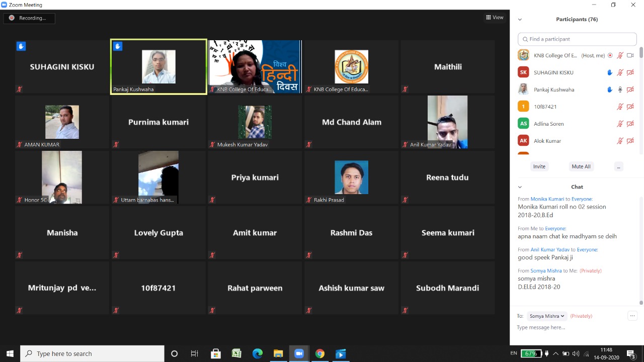
Task: Click the muted mic icon for Alok Kumar
Action: [x=620, y=141]
